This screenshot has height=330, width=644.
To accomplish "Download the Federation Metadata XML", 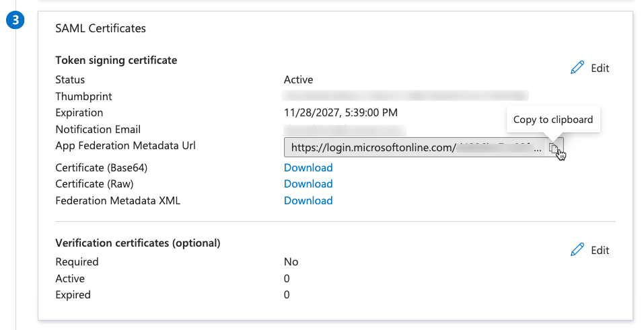I will [x=308, y=200].
